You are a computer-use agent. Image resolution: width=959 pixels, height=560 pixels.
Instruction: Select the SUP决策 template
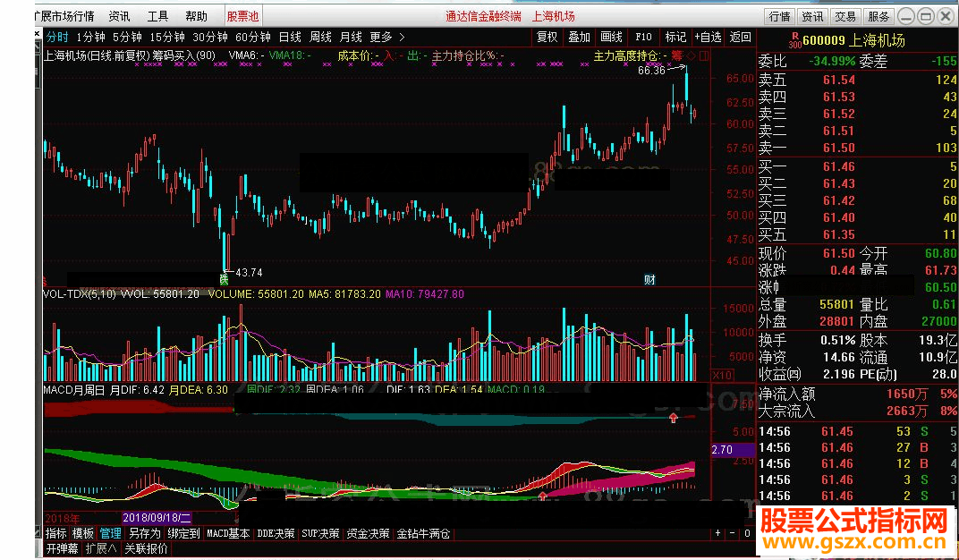[x=320, y=533]
